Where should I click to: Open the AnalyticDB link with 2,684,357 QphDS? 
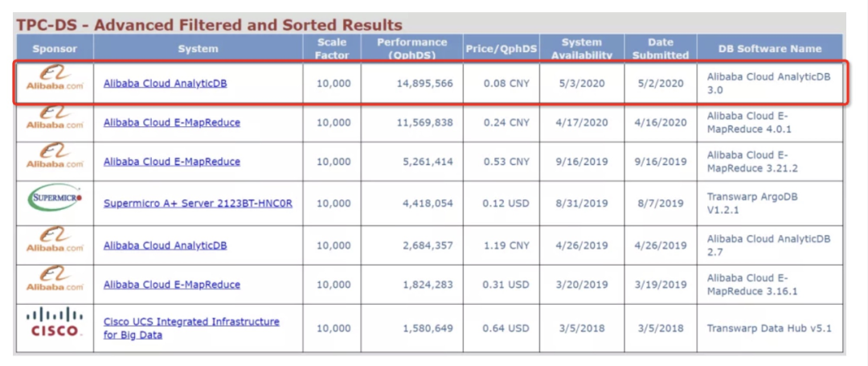click(x=165, y=245)
